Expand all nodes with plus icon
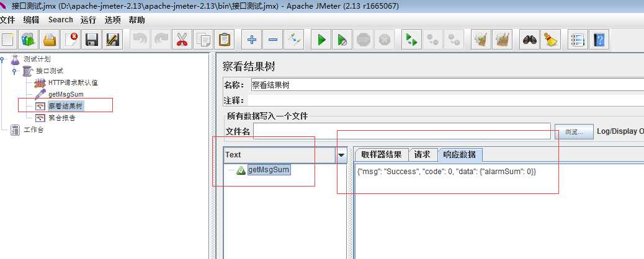644x259 pixels. tap(252, 40)
